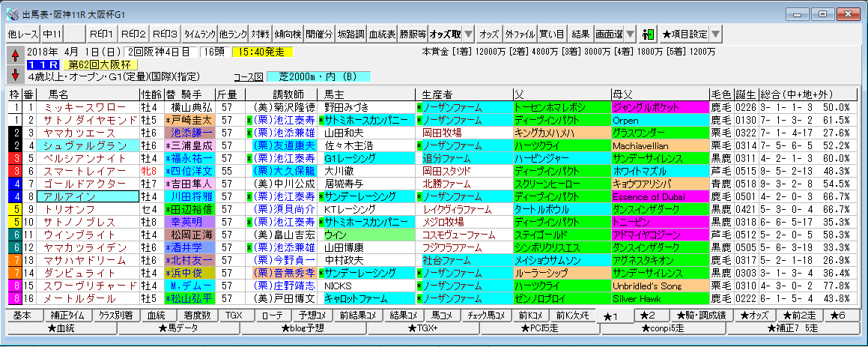Open the dropdown arrow beside オッズ取

(x=468, y=34)
